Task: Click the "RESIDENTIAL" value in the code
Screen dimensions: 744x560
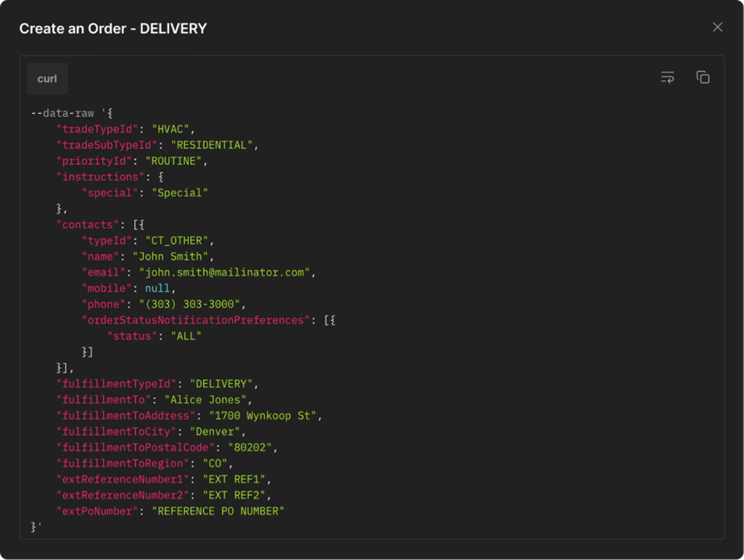Action: [x=211, y=145]
